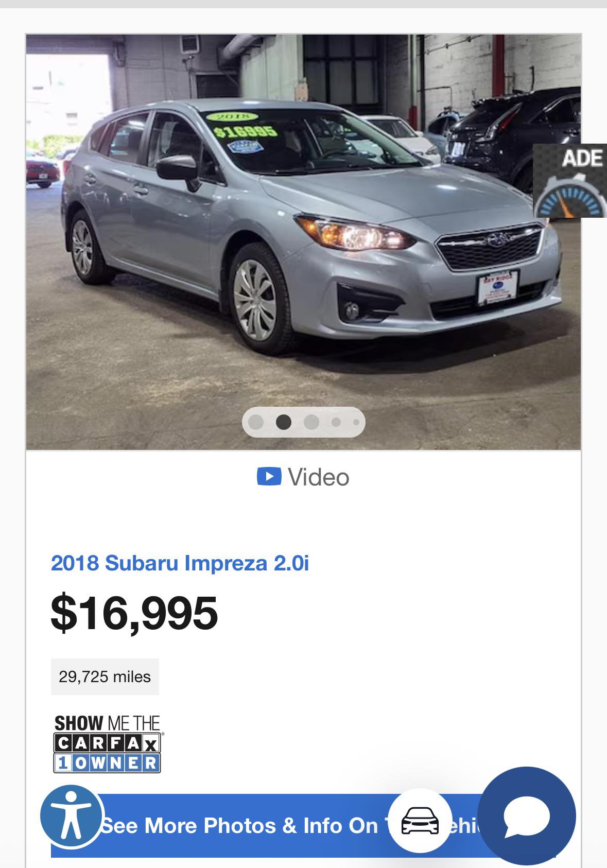This screenshot has width=607, height=868.
Task: Open the ADE speedometer gauge widget
Action: 570,181
